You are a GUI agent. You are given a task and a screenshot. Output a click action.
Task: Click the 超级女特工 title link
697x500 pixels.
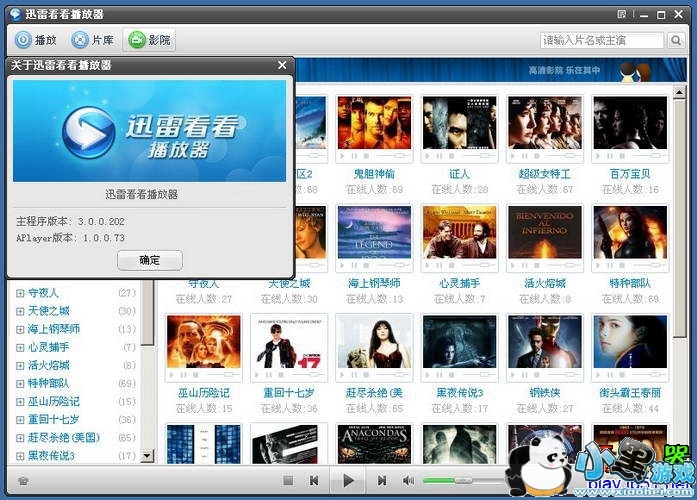point(545,174)
